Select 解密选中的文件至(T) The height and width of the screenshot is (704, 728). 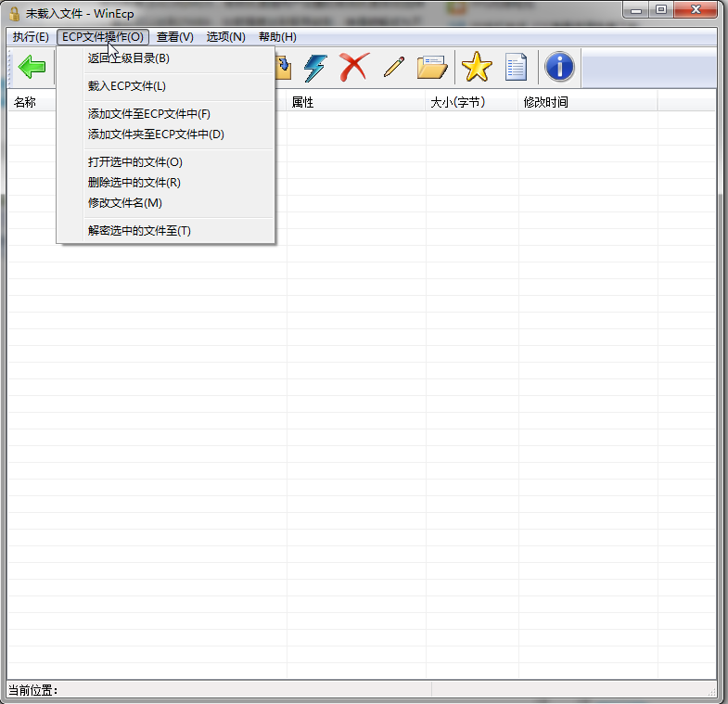pos(165,231)
